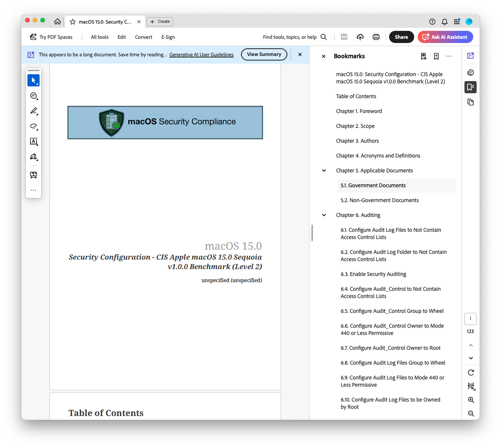
Task: Select the Add comment tool
Action: pyautogui.click(x=34, y=96)
